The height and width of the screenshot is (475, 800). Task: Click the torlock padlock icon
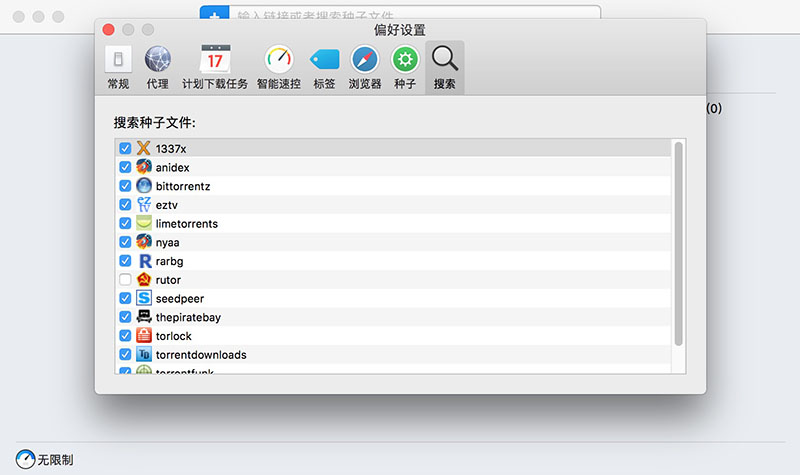click(144, 336)
